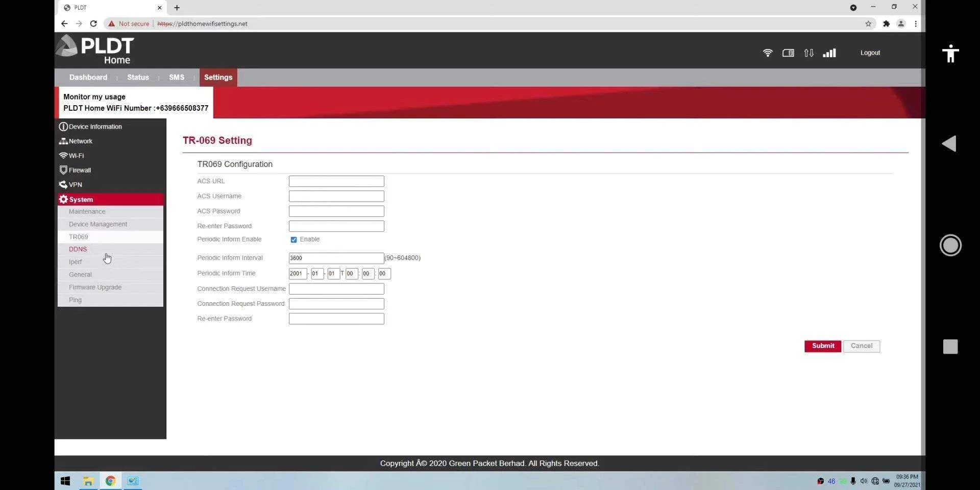
Task: Select TR069 in the System submenu
Action: [110, 237]
